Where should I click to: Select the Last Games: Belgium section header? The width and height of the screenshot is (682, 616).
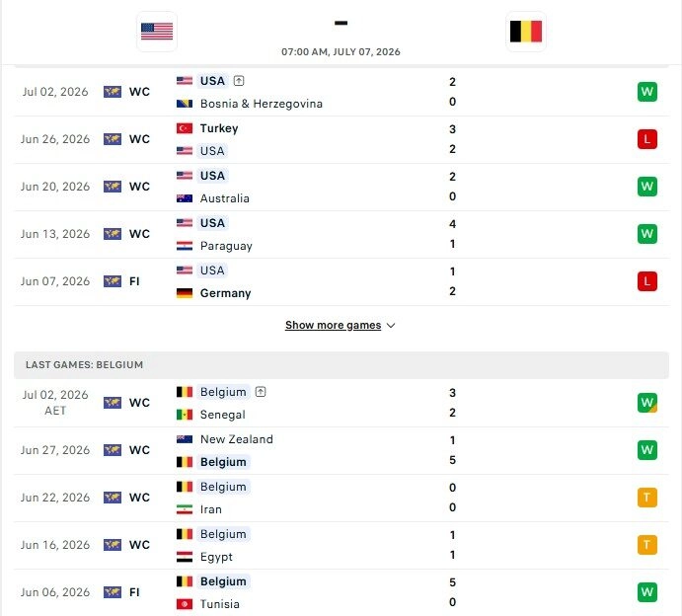click(341, 365)
